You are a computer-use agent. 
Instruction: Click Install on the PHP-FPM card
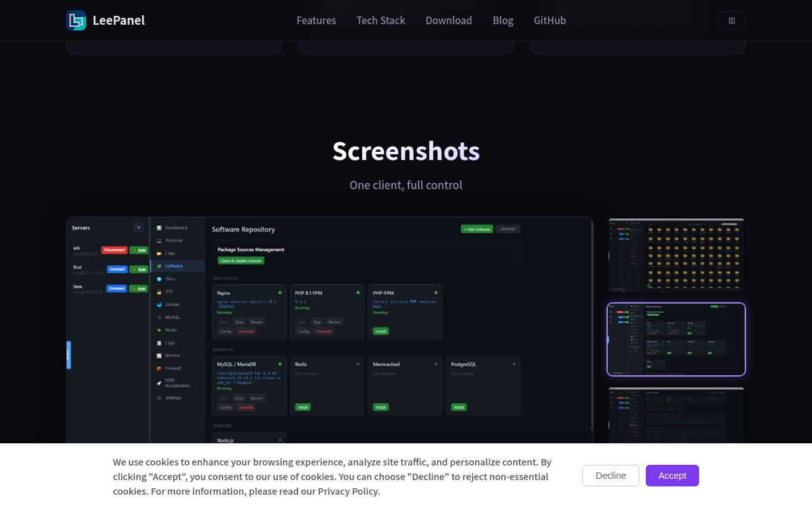pos(381,331)
